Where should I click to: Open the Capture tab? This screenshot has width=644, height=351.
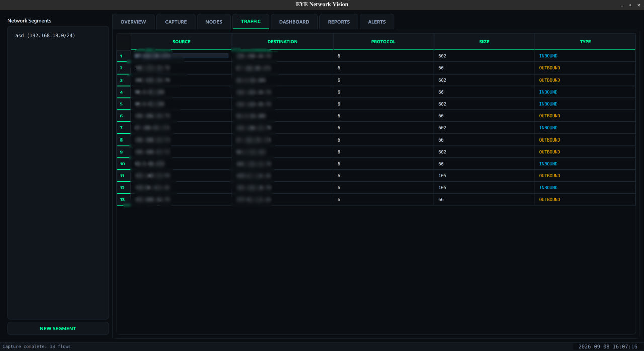pos(176,22)
